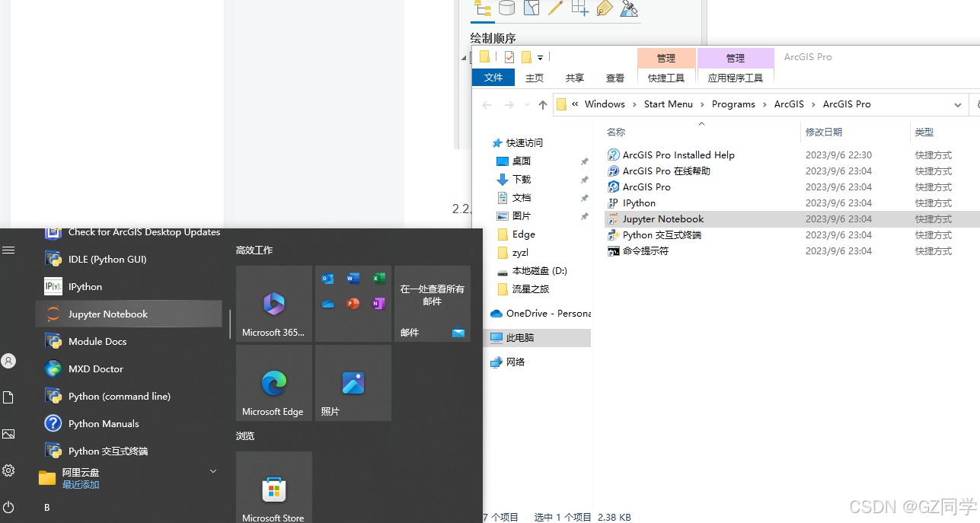
Task: Open Pictures icon in Start sidebar
Action: point(8,434)
